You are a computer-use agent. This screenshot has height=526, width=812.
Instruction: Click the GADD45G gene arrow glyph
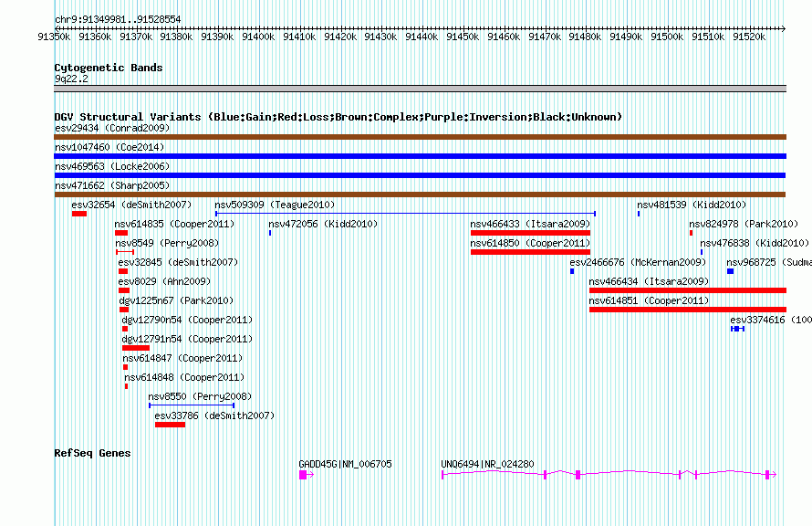306,475
